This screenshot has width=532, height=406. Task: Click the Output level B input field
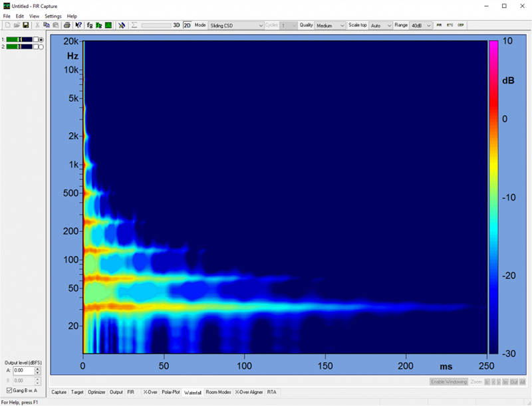tap(24, 381)
